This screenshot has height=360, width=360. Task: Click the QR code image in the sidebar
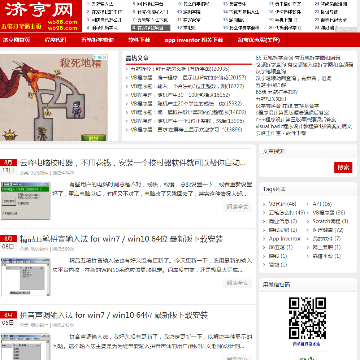pyautogui.click(x=307, y=318)
